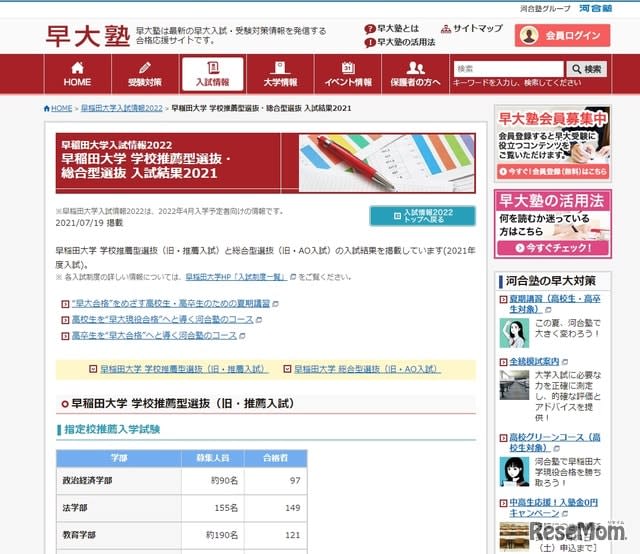640x554 pixels.
Task: Click the pencil icon in 受験対策 tab
Action: (145, 67)
